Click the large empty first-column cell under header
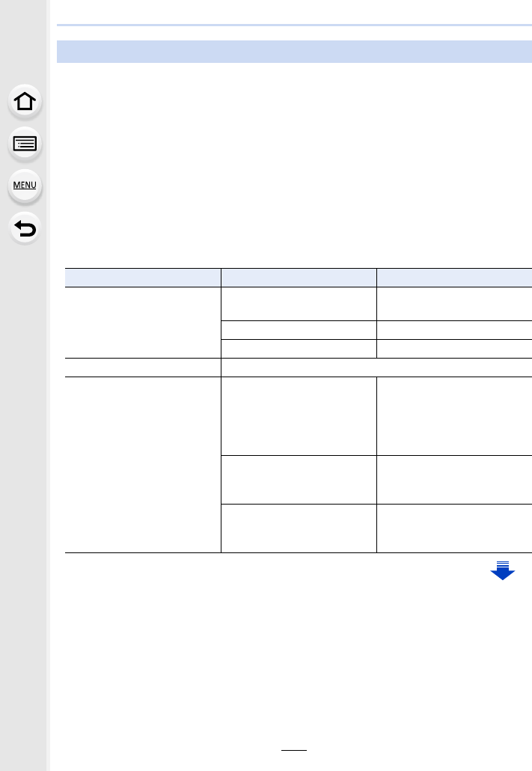Screen dimensions: 532x771 click(143, 323)
